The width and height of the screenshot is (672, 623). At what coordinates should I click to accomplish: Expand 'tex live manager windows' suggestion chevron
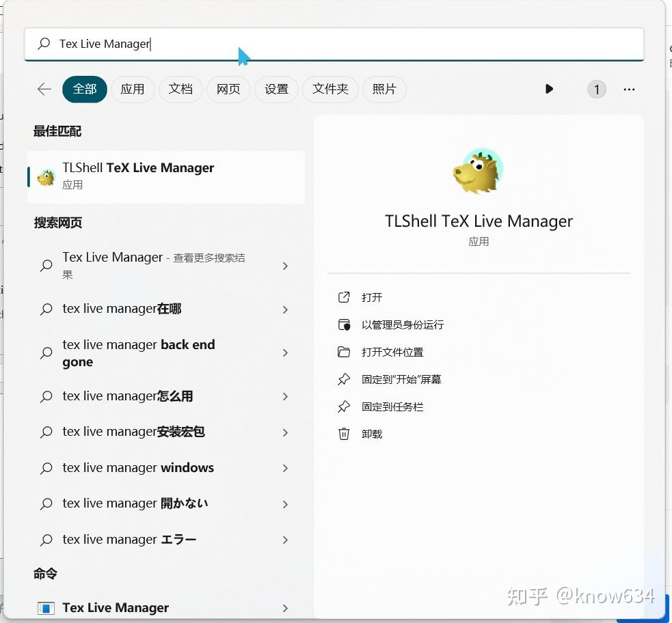[285, 469]
